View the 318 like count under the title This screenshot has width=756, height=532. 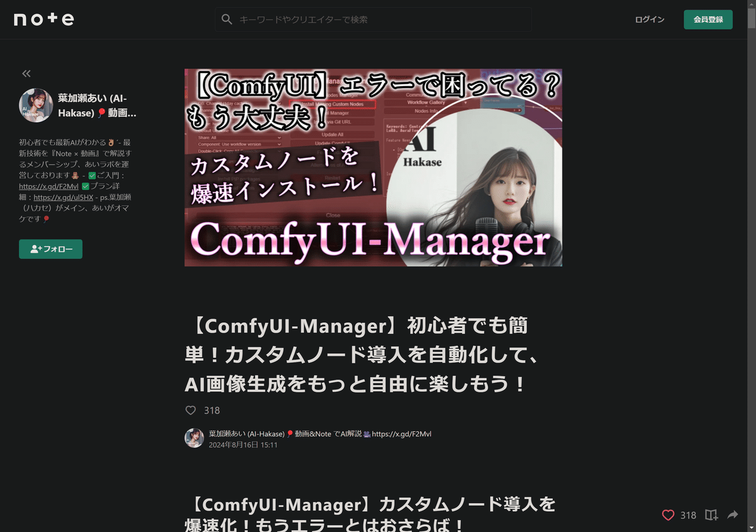pyautogui.click(x=212, y=410)
